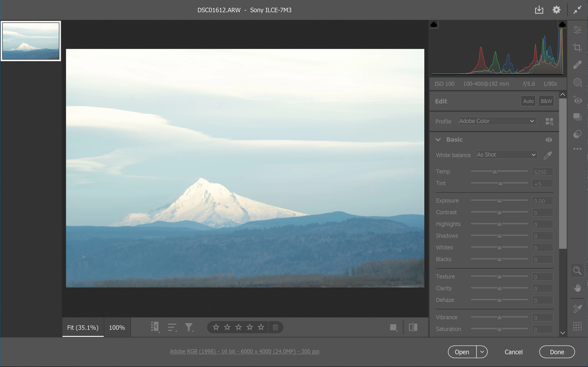
Task: Click the White Balance eyedropper
Action: [548, 155]
